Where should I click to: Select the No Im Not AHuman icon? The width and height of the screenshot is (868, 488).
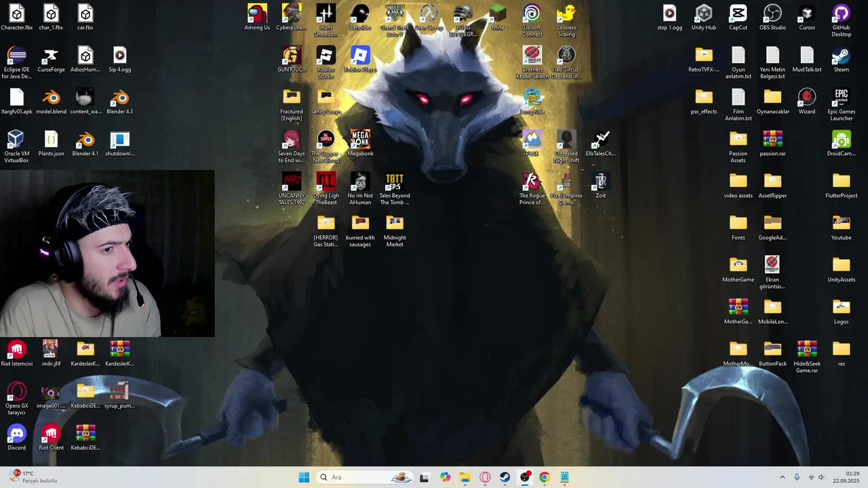coord(360,188)
